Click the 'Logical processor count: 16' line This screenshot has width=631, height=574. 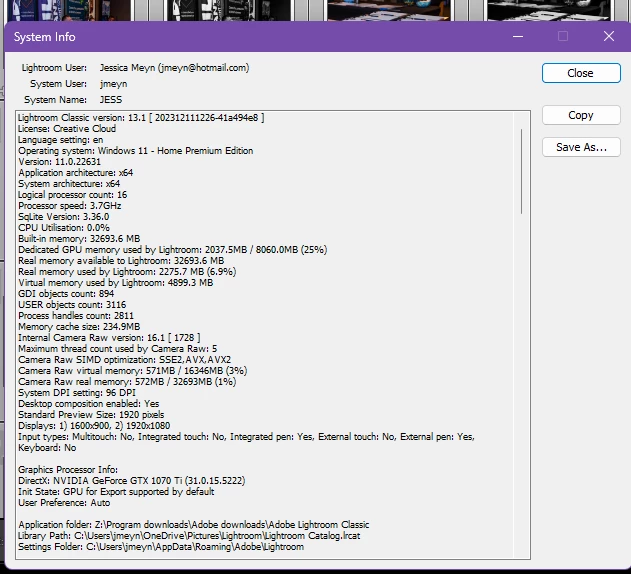point(72,194)
